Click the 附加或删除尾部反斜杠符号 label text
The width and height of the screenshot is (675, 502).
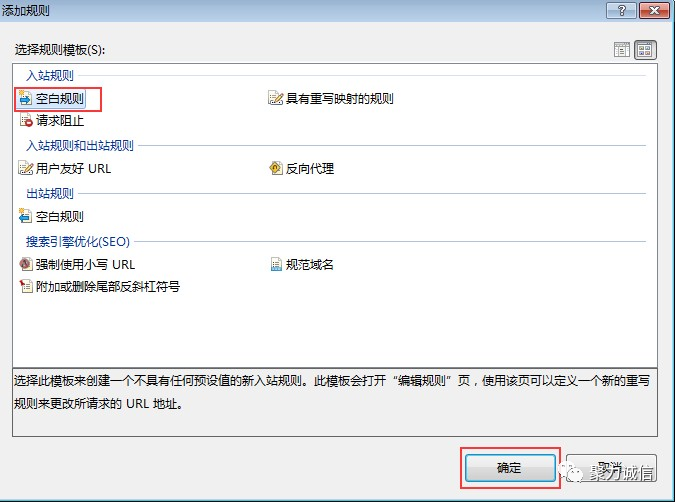[108, 286]
